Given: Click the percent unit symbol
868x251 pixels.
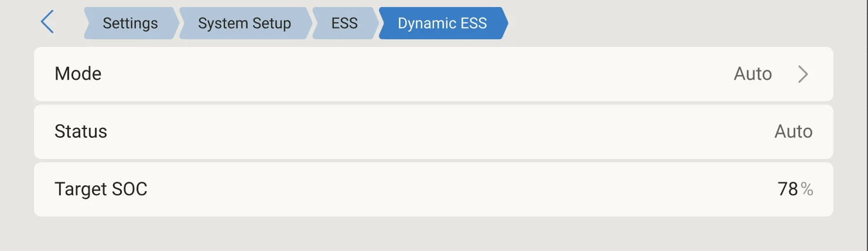Looking at the screenshot, I should [x=807, y=189].
